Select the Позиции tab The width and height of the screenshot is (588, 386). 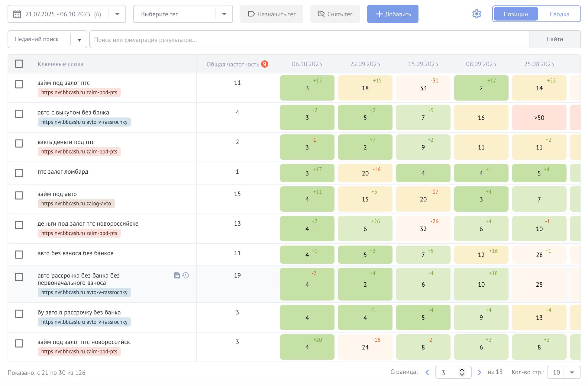(x=515, y=14)
